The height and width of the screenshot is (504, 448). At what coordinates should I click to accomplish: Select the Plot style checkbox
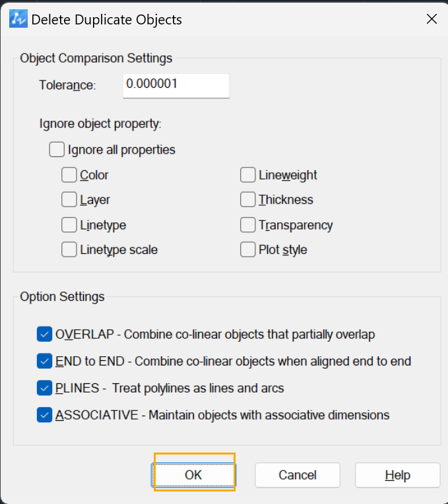click(248, 249)
